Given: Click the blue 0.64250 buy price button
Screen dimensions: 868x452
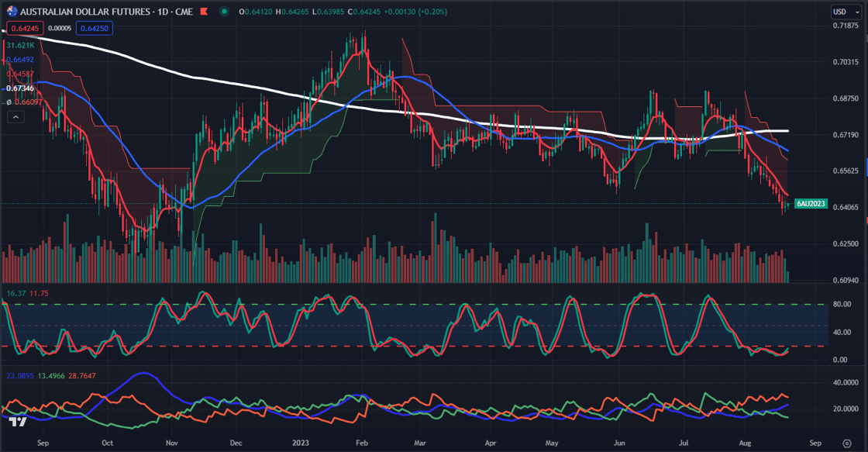Looking at the screenshot, I should [95, 28].
